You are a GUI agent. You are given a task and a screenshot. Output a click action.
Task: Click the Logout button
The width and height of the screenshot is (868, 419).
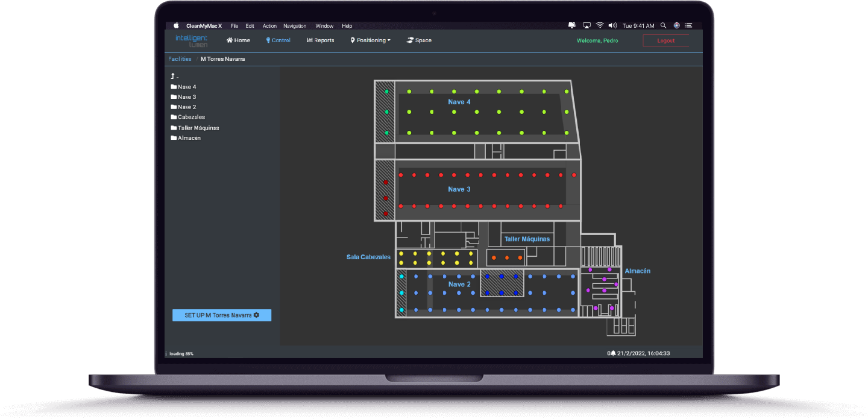click(x=665, y=40)
